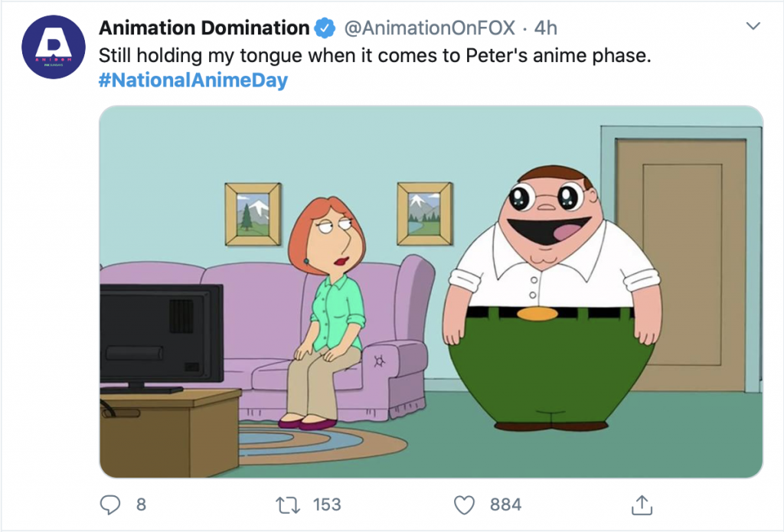Click Lois sitting on the couch in the image
Viewport: 784px width, 532px height.
click(325, 306)
